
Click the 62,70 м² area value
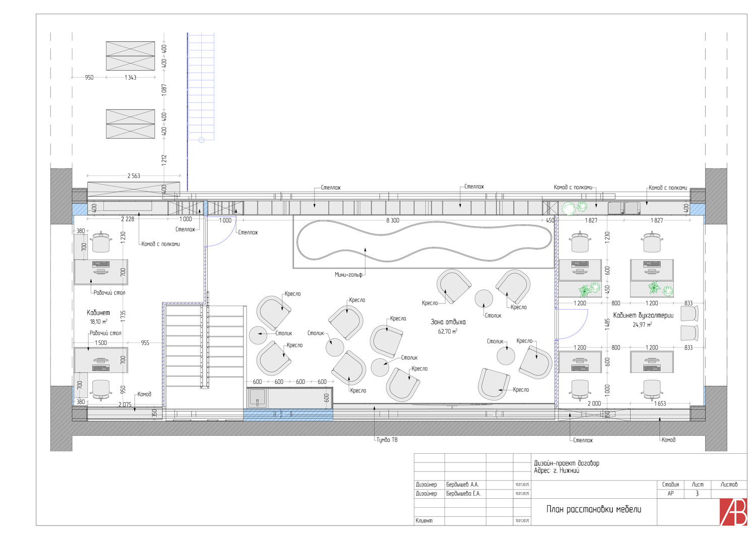(x=448, y=331)
